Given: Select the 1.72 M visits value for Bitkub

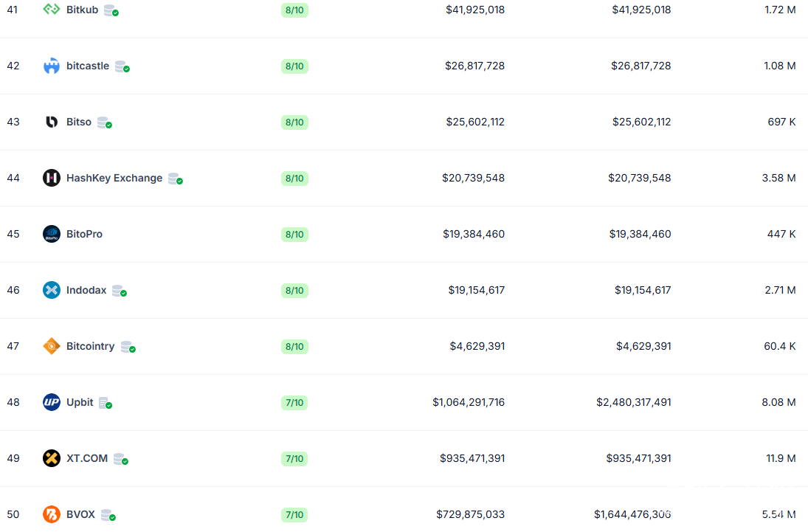Looking at the screenshot, I should click(780, 10).
